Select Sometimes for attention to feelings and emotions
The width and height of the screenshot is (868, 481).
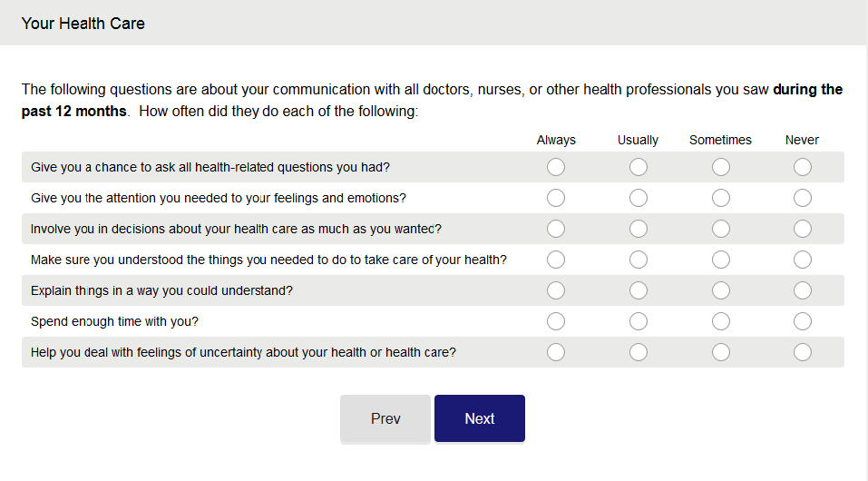(720, 198)
